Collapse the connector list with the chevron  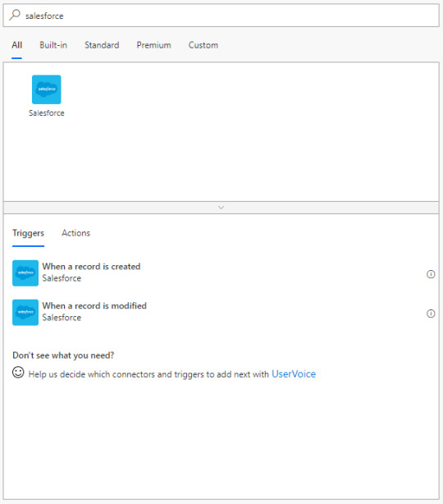pyautogui.click(x=221, y=208)
